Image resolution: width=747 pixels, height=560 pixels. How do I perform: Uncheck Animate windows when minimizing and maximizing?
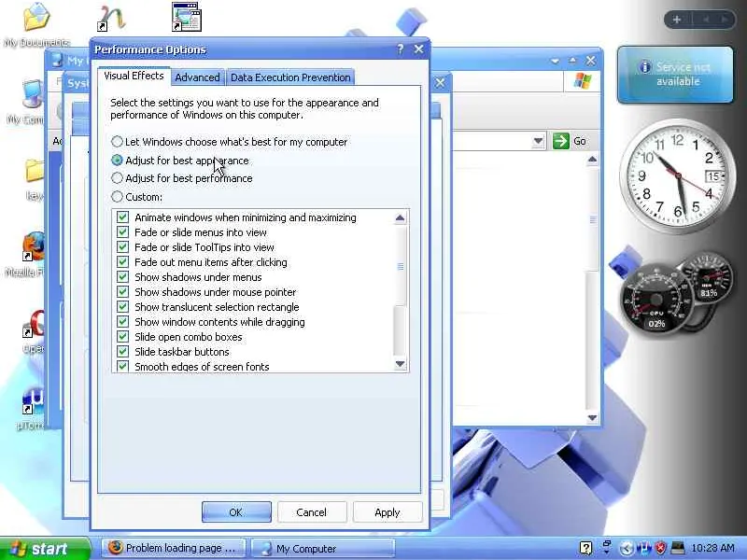[123, 217]
